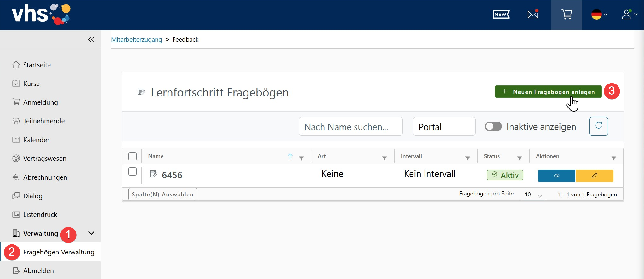Image resolution: width=644 pixels, height=279 pixels.
Task: Click the Kalender grid icon
Action: click(x=16, y=139)
